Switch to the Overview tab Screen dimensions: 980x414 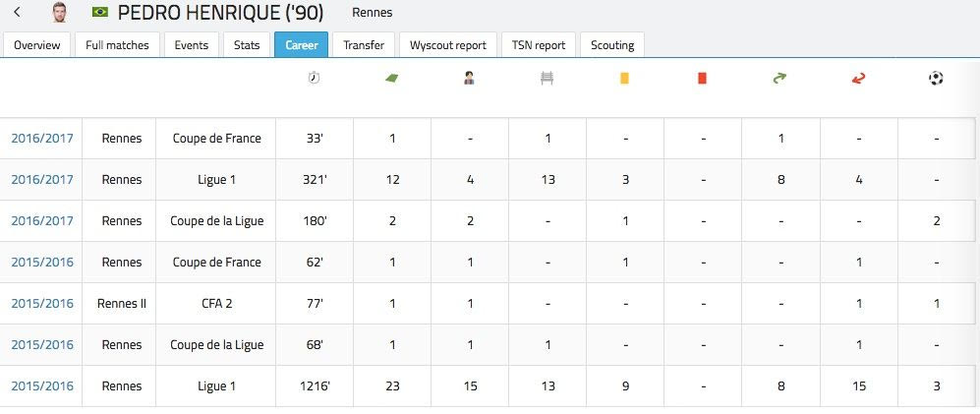coord(37,45)
